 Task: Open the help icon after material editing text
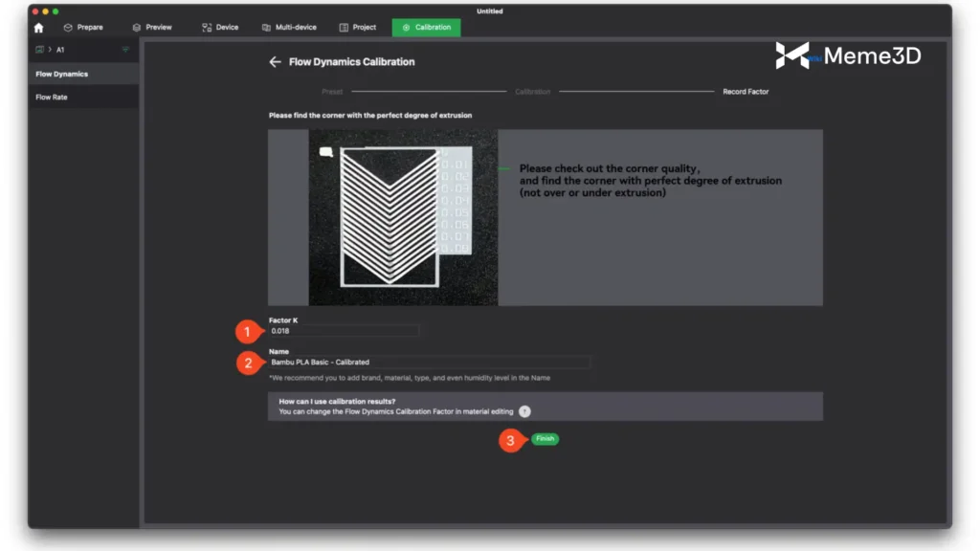[x=524, y=411]
